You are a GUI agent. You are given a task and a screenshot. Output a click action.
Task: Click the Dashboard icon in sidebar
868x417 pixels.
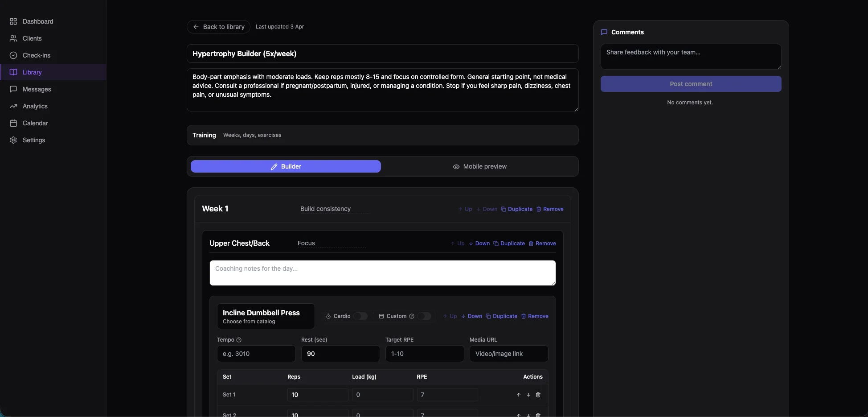[13, 21]
